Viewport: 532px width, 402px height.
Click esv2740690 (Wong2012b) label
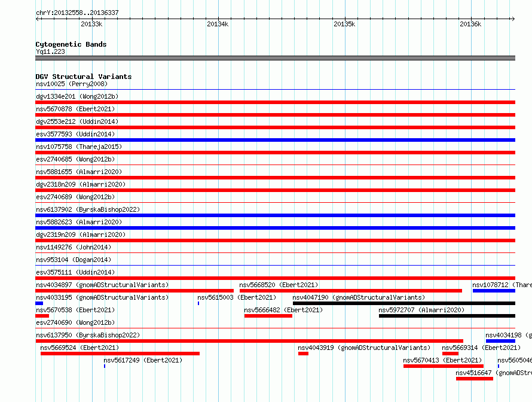(x=75, y=322)
